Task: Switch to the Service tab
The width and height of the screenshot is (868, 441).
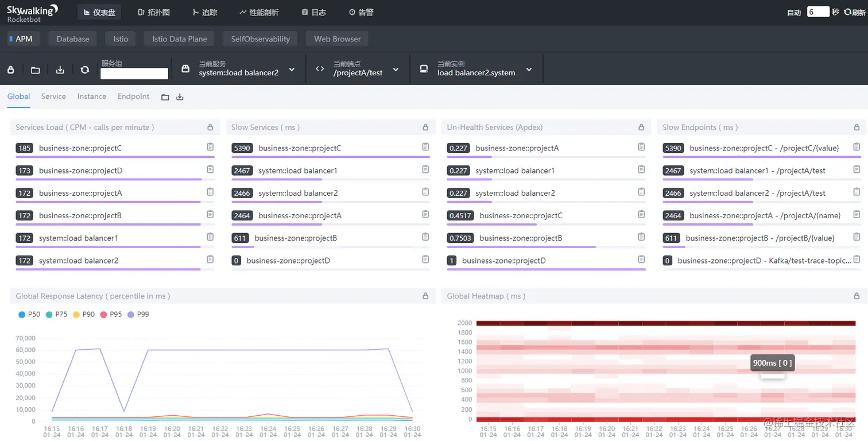Action: coord(53,96)
